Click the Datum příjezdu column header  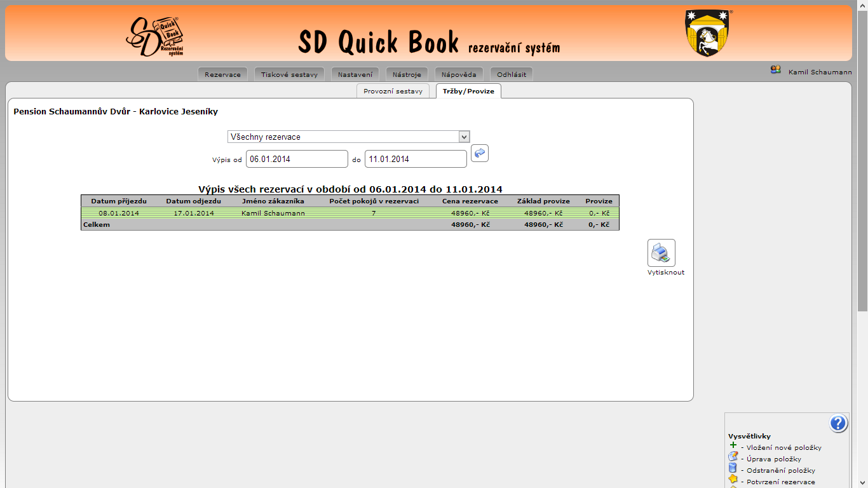(119, 201)
